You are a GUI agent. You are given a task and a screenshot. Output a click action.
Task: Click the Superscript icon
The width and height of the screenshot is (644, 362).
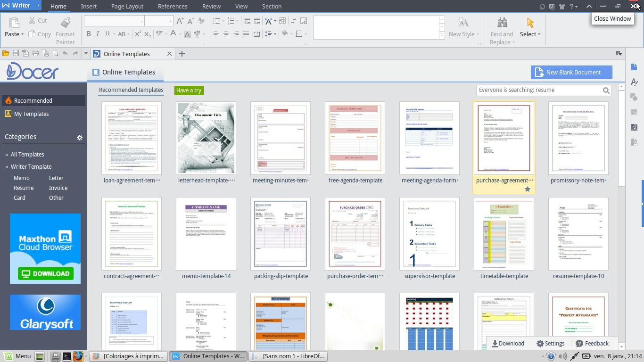point(138,34)
